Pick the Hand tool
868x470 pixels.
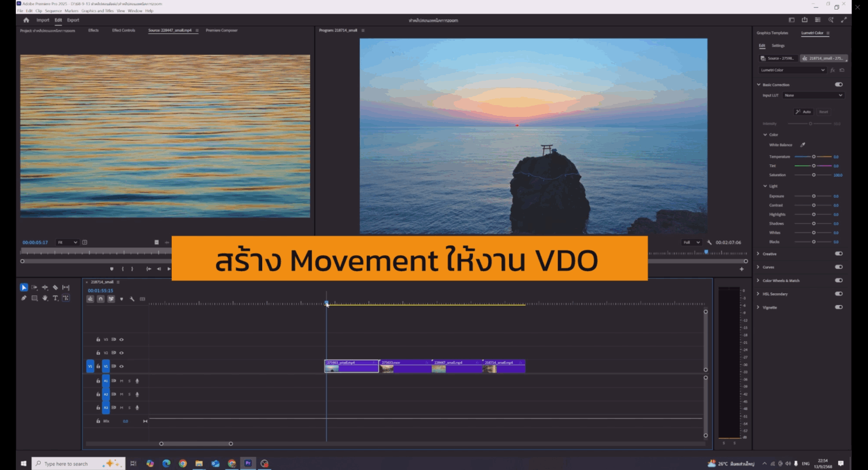coord(45,298)
